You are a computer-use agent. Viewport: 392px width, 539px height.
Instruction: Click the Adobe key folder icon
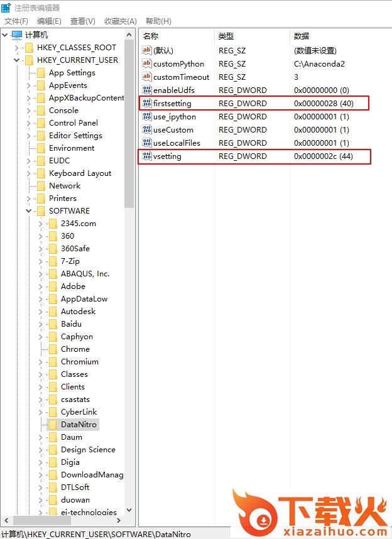coord(53,286)
